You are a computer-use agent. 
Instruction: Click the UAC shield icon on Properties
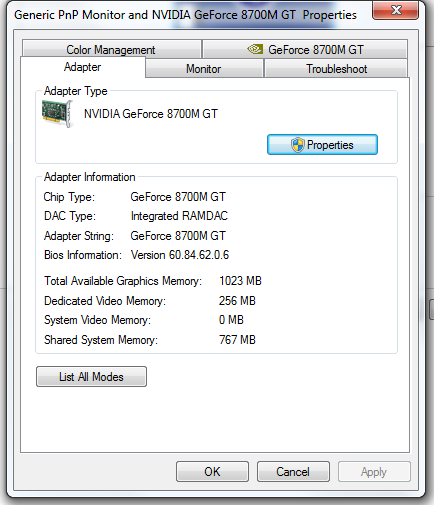point(297,145)
